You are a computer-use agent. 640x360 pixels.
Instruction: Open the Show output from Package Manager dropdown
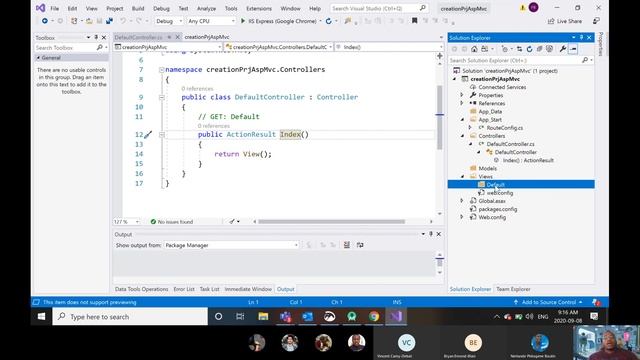pyautogui.click(x=231, y=245)
